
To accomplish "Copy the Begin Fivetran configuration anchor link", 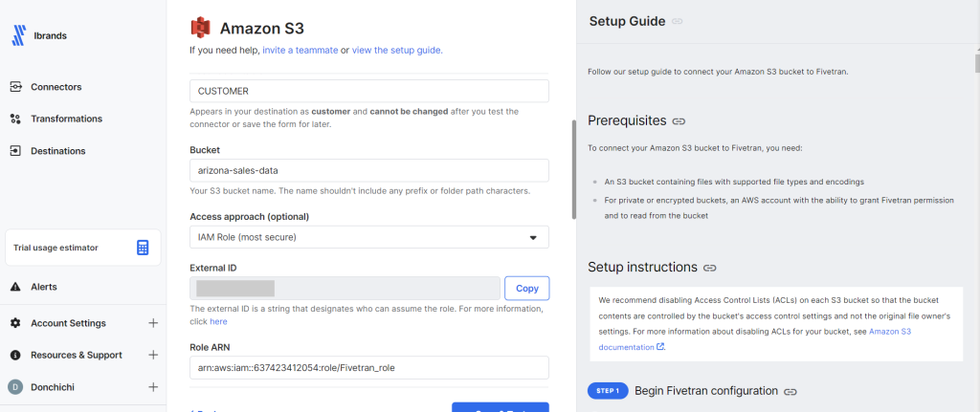I will coord(791,391).
